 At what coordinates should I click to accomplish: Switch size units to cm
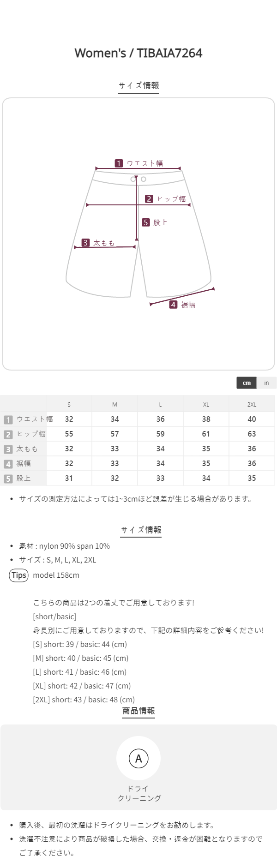tap(247, 383)
